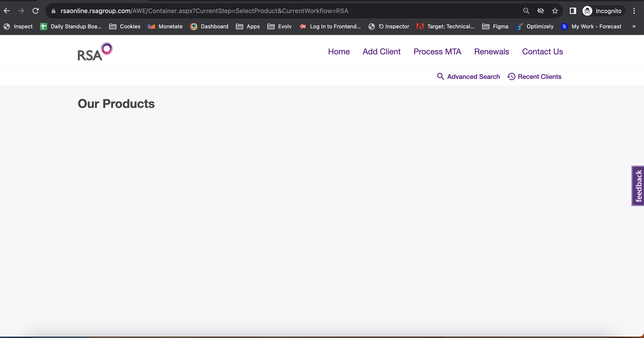Open the feedback side tab
This screenshot has width=644, height=338.
point(638,186)
